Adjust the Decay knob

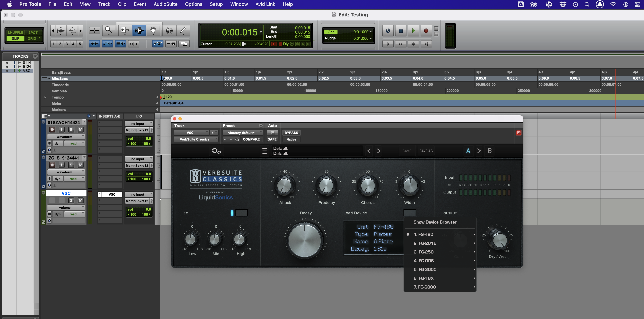coord(304,241)
